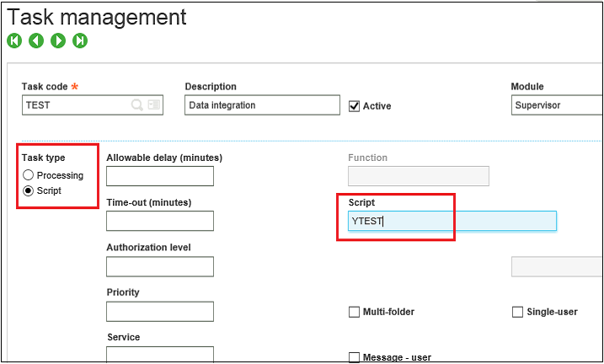Screen dimensions: 604x364
Task: Edit the Description field with Data integration
Action: coord(262,105)
